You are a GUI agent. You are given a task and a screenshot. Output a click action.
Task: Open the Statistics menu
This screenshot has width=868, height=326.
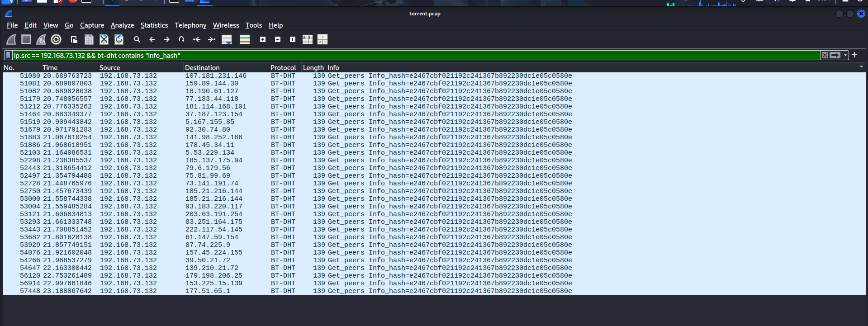[154, 25]
